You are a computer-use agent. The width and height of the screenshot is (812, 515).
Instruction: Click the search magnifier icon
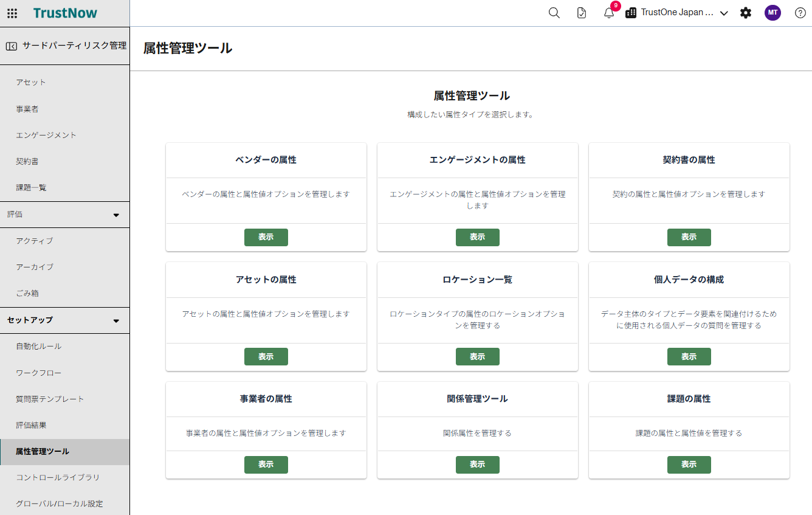pos(554,13)
